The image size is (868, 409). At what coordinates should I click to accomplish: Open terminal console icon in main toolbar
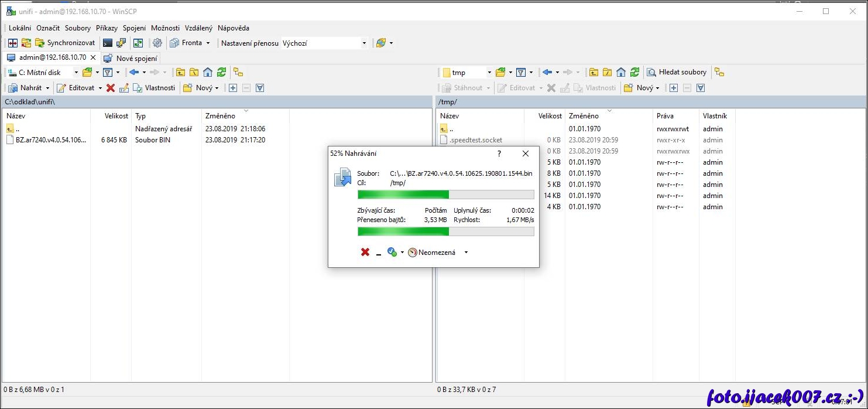click(107, 43)
